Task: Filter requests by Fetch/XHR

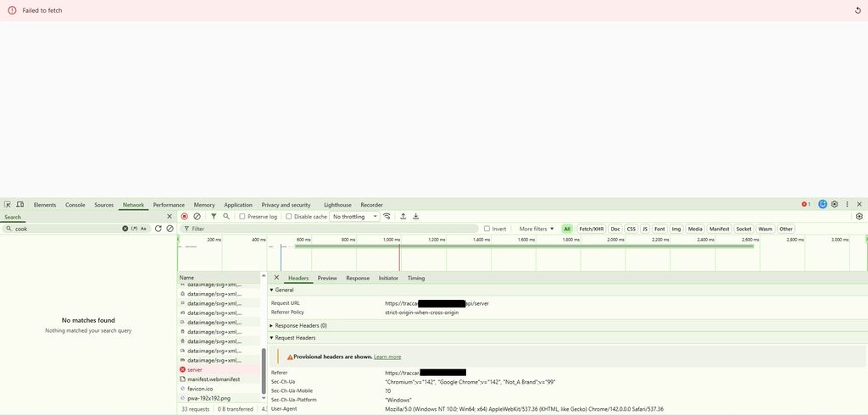Action: tap(591, 229)
